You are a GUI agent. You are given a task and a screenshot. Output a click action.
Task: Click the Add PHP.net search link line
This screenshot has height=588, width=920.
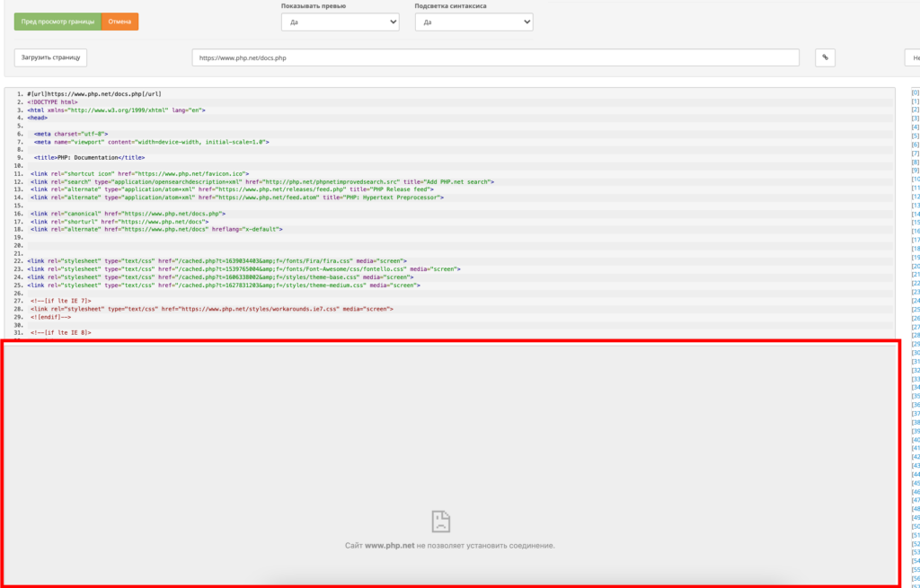(x=262, y=181)
